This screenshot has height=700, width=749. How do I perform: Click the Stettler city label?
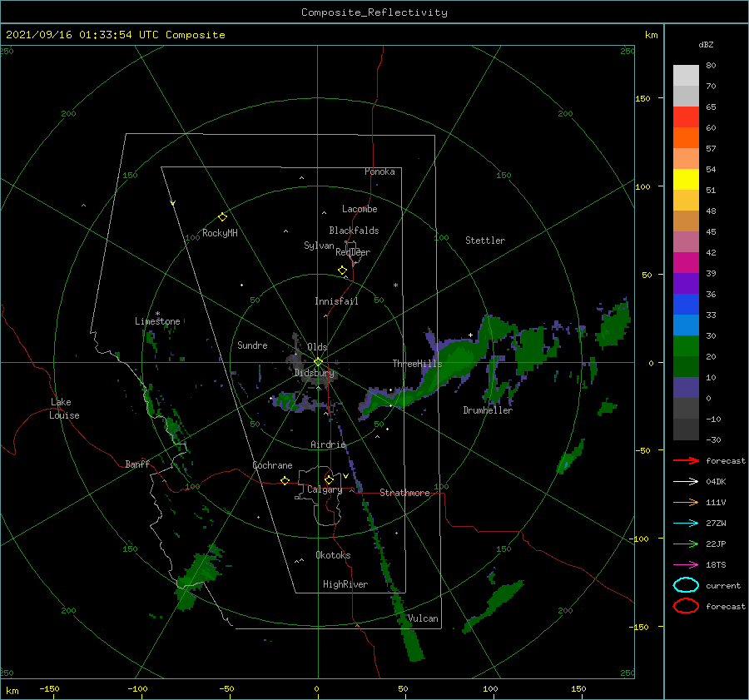(485, 241)
